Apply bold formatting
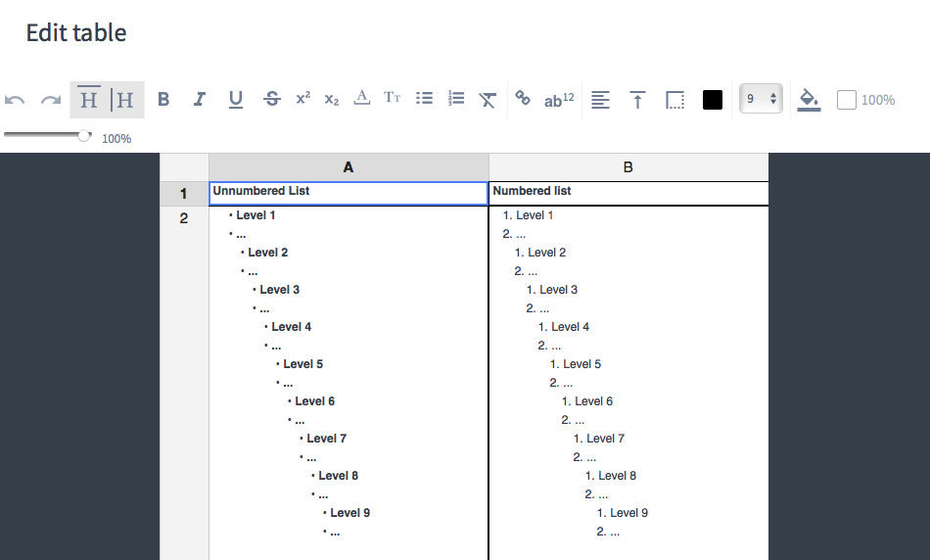The width and height of the screenshot is (930, 560). point(163,99)
